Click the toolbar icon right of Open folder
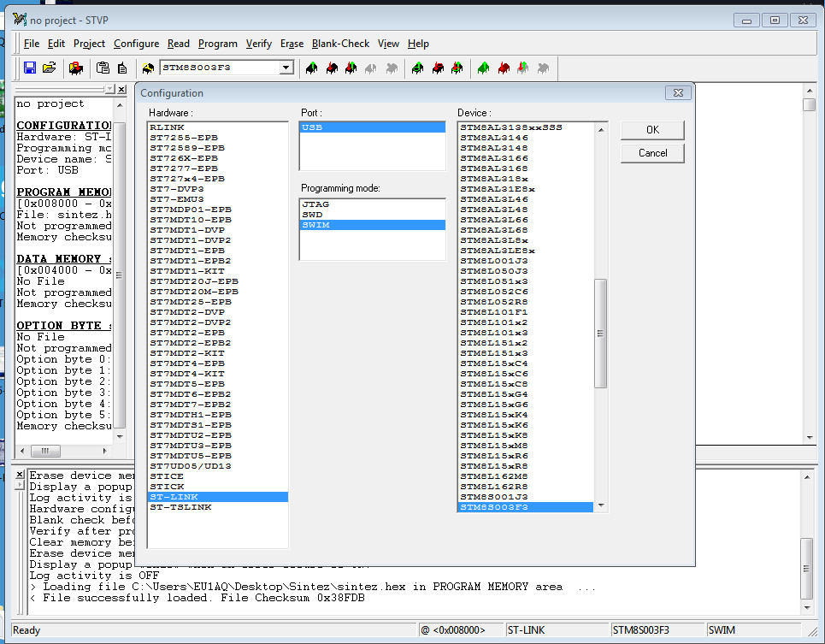 (75, 68)
